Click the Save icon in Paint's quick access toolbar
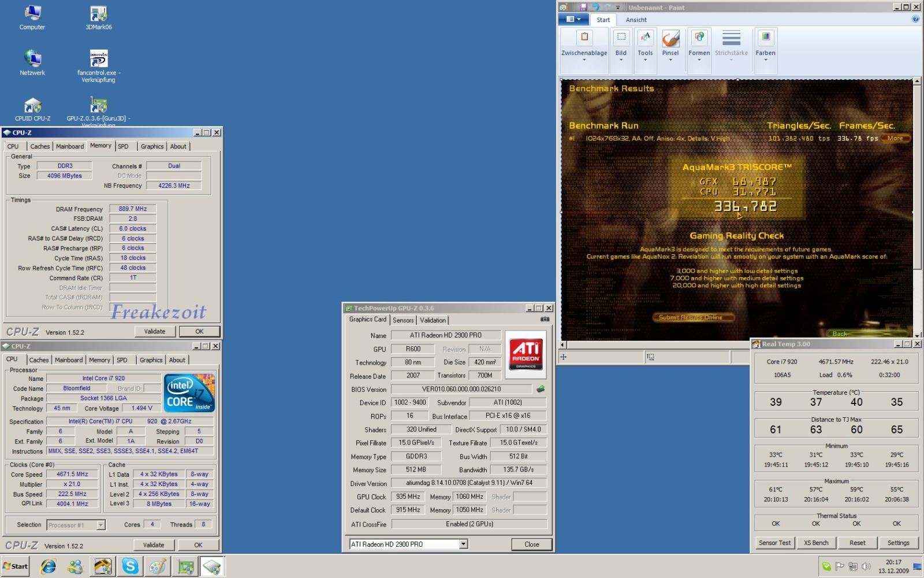The image size is (924, 578). [584, 7]
